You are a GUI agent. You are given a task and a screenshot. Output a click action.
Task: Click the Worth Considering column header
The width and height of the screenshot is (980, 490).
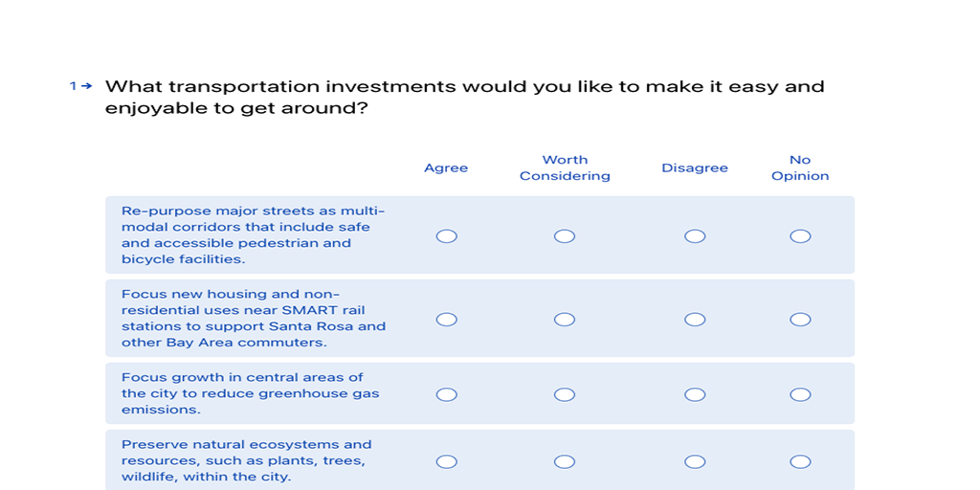(565, 168)
